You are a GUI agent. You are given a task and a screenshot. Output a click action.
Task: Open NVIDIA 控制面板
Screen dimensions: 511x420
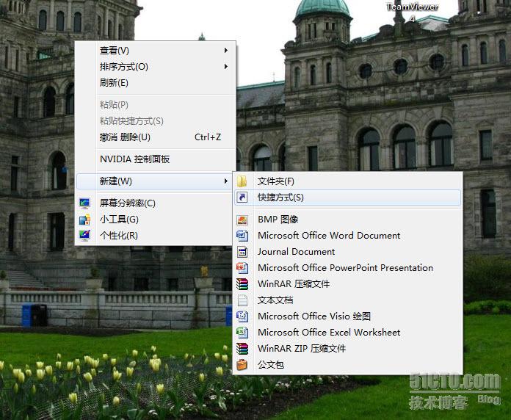point(155,159)
